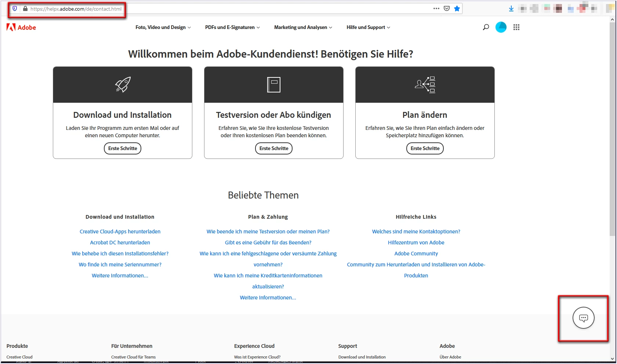The height and width of the screenshot is (364, 617).
Task: Open Welches sind meine Kontaktoptionen link
Action: pos(416,232)
